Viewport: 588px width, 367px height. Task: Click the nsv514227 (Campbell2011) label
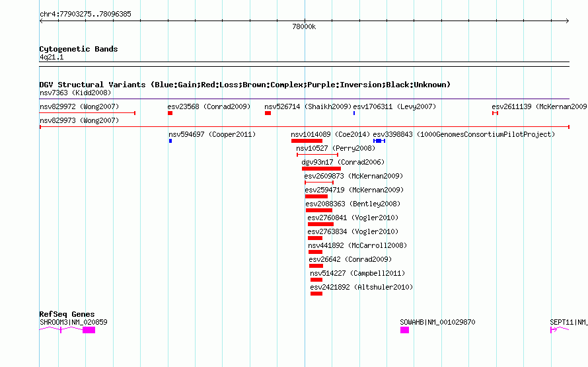pyautogui.click(x=357, y=273)
